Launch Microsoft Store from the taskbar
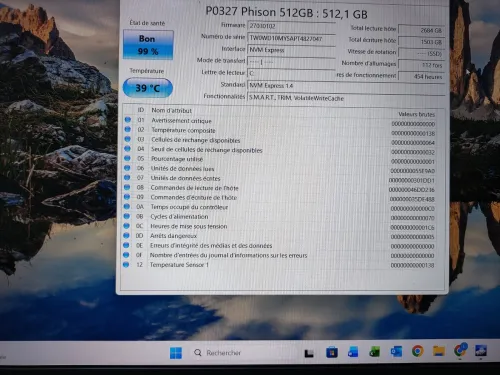This screenshot has height=375, width=500. [331, 352]
